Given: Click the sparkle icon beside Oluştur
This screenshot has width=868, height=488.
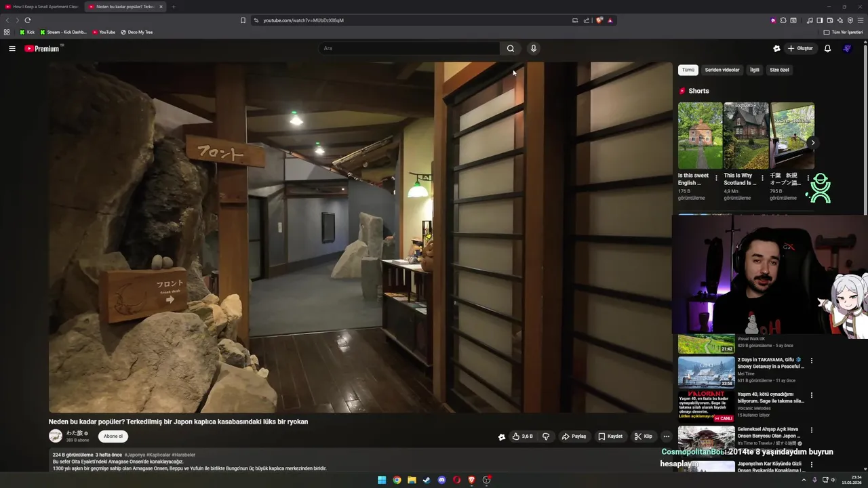Looking at the screenshot, I should point(776,48).
